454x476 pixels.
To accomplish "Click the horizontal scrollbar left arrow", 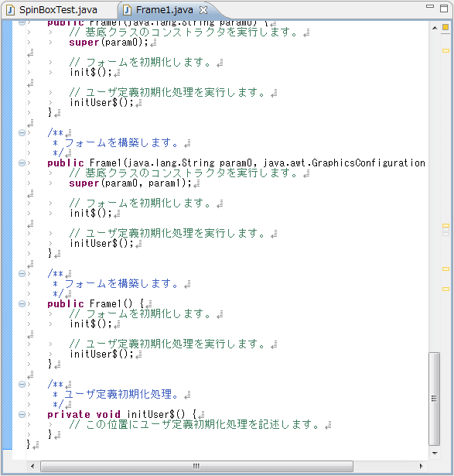I will pyautogui.click(x=32, y=466).
